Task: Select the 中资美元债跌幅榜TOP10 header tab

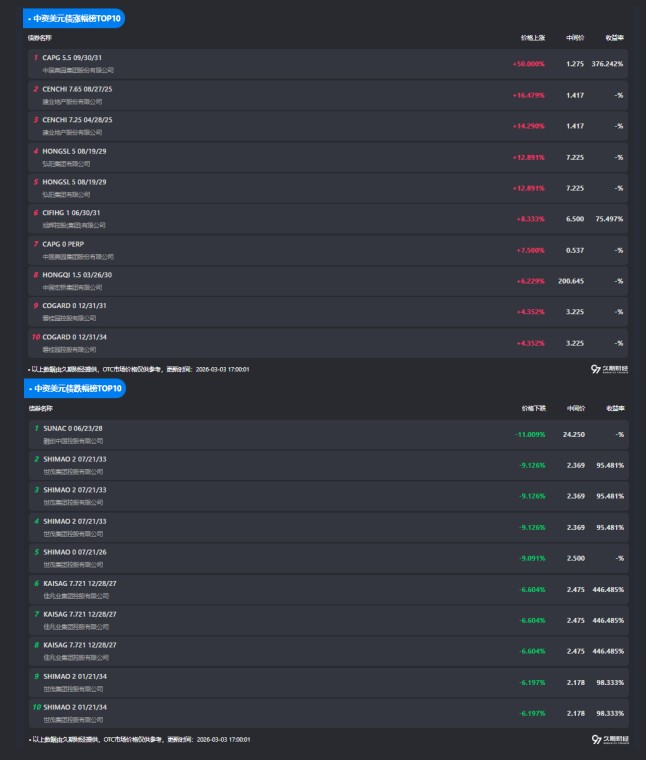Action: click(75, 388)
